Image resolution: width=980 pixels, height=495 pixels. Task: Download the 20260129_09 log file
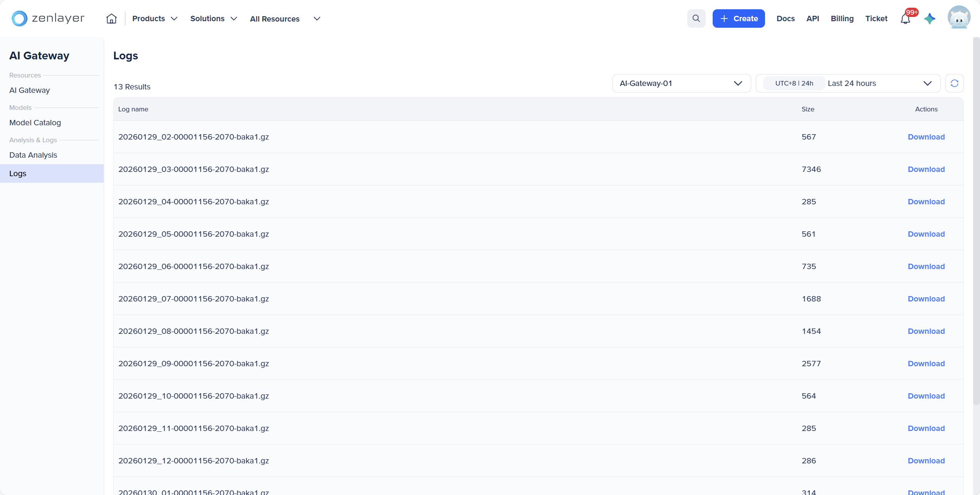(x=926, y=364)
